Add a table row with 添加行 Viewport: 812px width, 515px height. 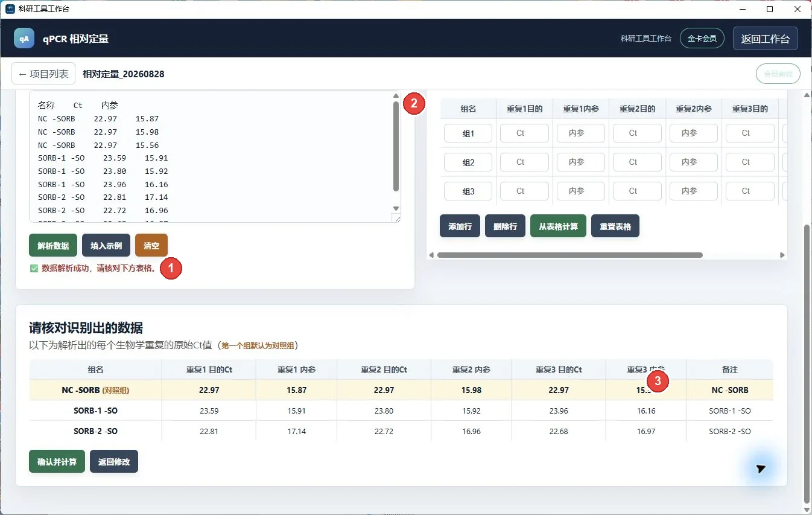tap(460, 226)
